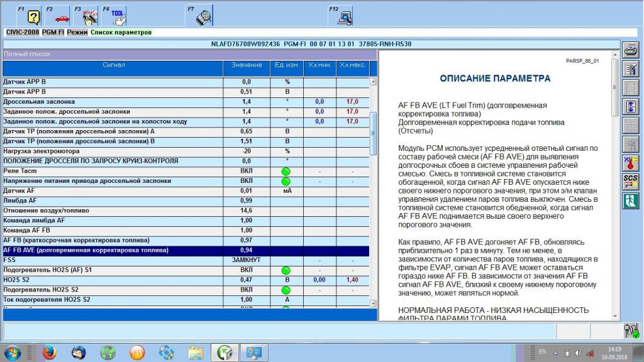Click the Полный список panel title
This screenshot has height=362, width=644.
(x=27, y=54)
